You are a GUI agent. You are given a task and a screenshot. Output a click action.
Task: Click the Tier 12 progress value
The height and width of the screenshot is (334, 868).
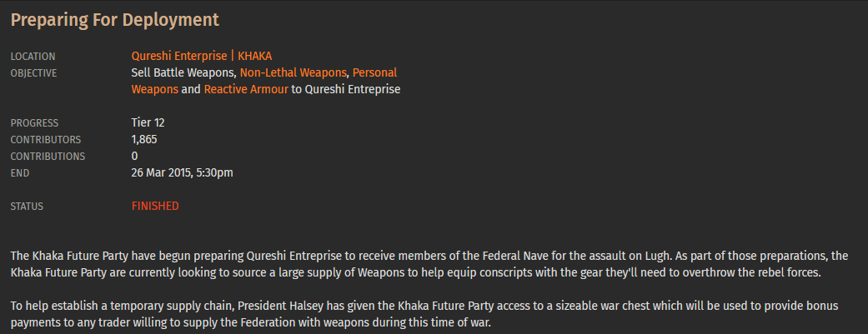[x=148, y=122]
